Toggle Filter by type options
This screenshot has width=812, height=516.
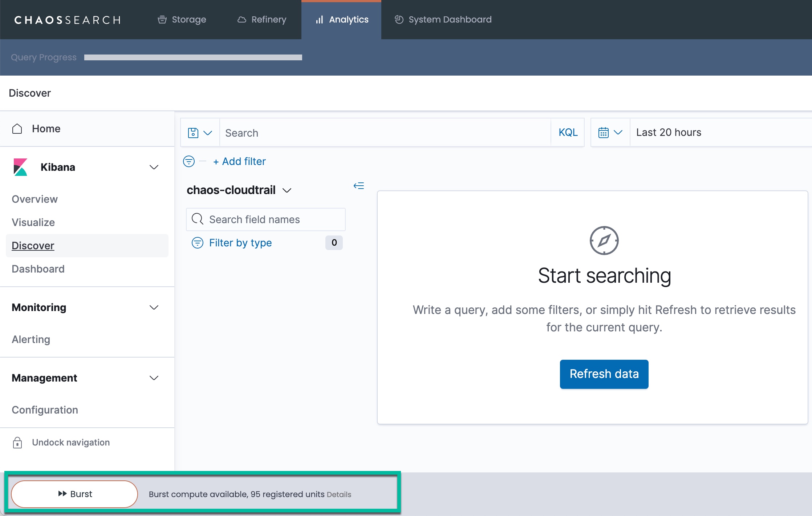point(240,243)
